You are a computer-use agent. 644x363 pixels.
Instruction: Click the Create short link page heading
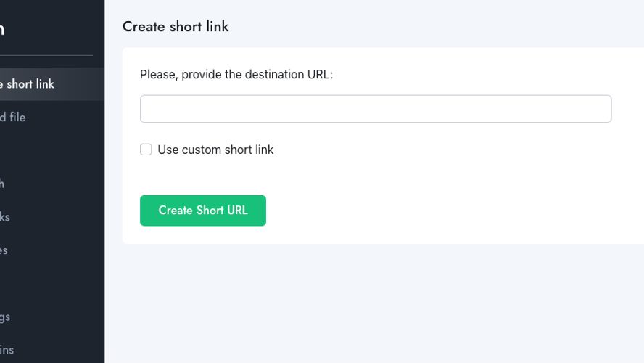[176, 26]
